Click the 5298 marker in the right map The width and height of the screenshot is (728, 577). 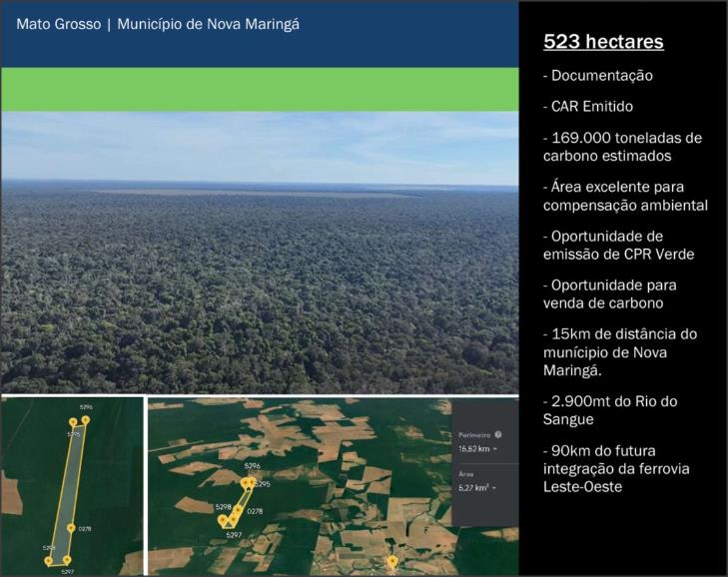click(x=223, y=519)
